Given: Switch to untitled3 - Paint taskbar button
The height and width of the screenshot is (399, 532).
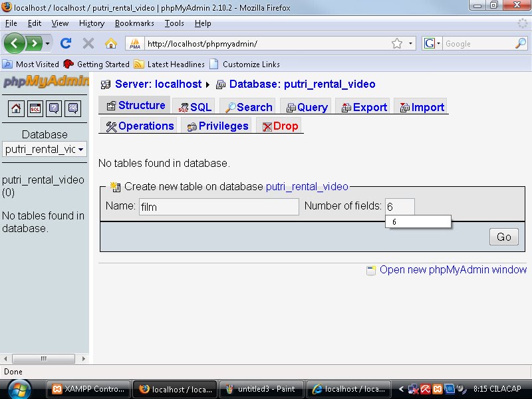Looking at the screenshot, I should (261, 389).
